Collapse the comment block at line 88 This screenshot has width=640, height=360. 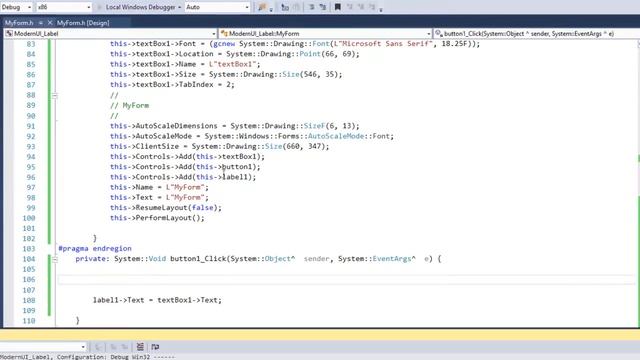55,96
